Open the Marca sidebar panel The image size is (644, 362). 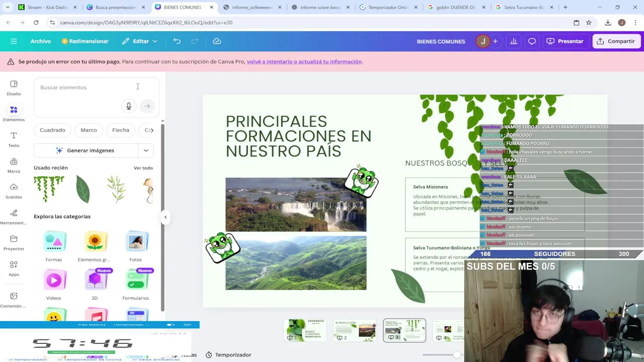[x=14, y=165]
